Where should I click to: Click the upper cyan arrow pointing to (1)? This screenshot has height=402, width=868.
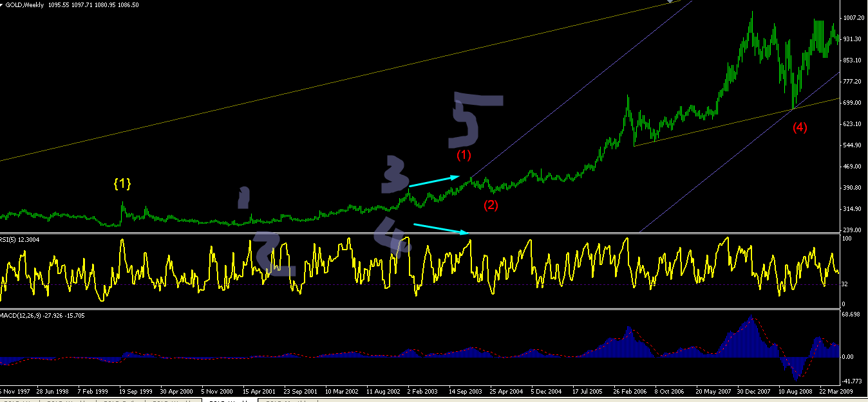point(435,181)
